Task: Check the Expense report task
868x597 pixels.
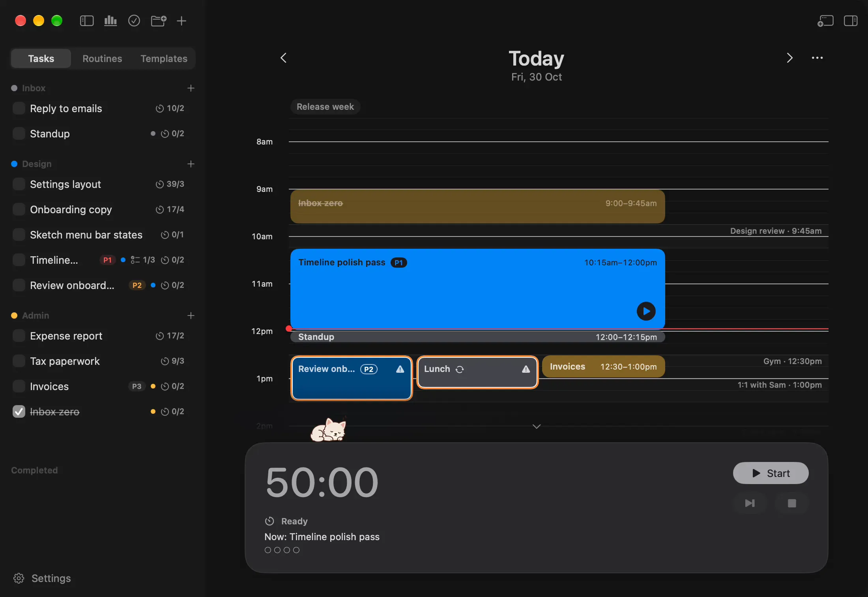Action: coord(19,336)
